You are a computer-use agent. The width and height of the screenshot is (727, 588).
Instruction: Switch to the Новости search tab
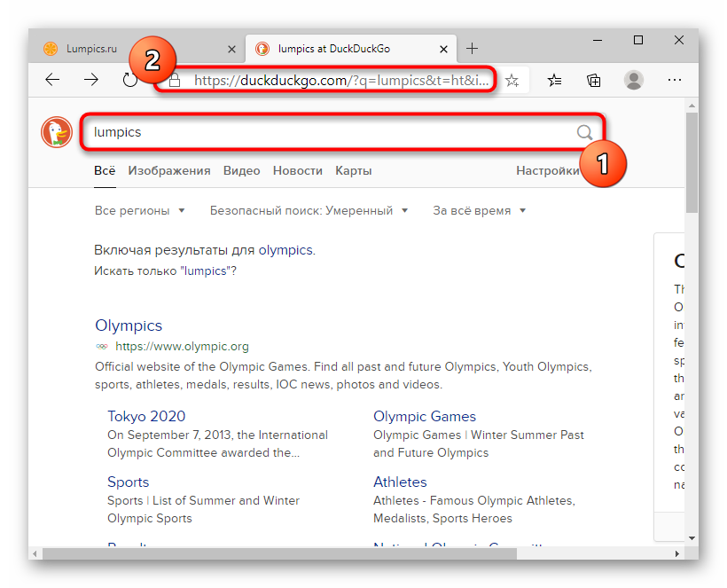point(297,170)
